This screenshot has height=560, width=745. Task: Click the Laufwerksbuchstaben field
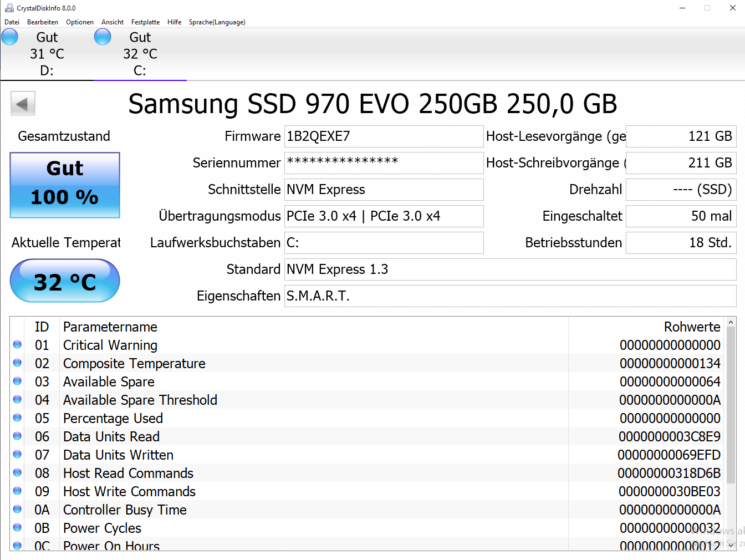[384, 243]
